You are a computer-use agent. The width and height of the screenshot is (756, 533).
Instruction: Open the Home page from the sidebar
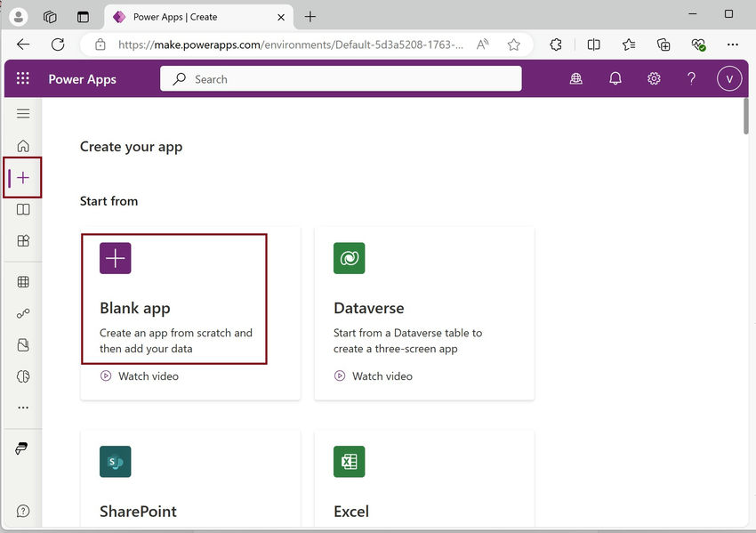[22, 145]
